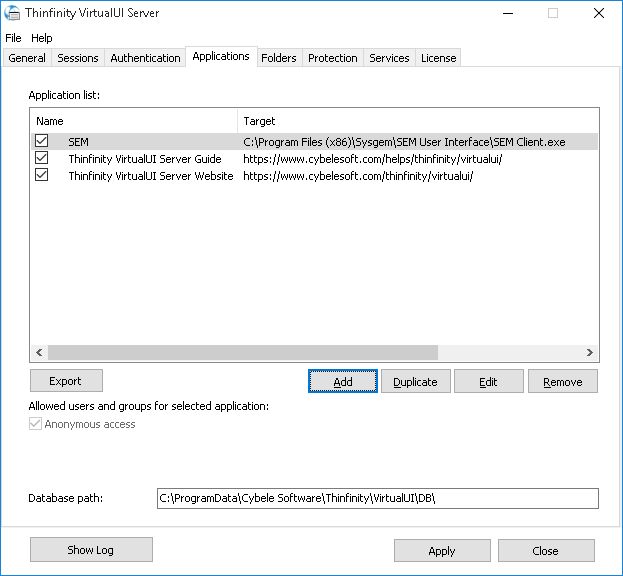The width and height of the screenshot is (623, 576).
Task: Duplicate the selected application
Action: 415,382
